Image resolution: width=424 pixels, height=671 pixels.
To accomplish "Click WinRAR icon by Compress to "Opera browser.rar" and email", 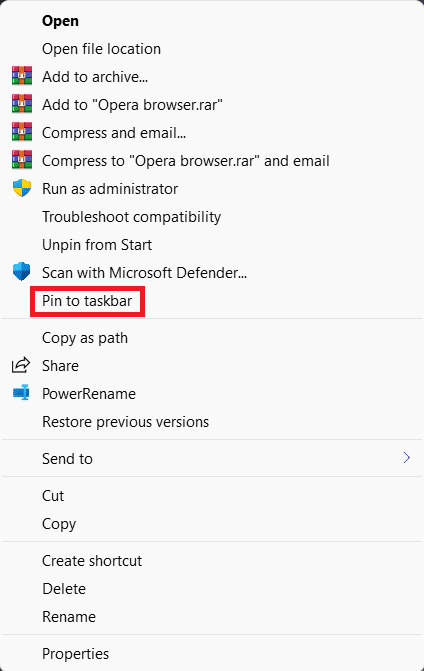I will [22, 160].
